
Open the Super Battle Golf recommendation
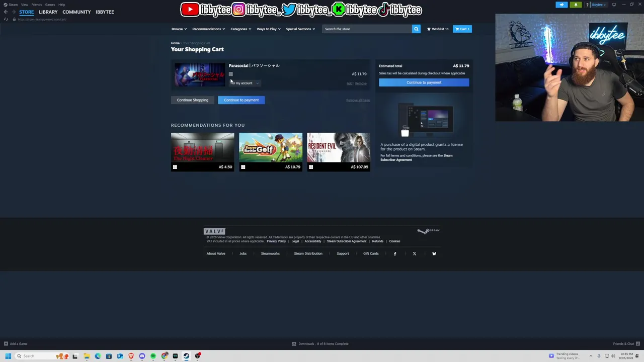[x=271, y=152]
